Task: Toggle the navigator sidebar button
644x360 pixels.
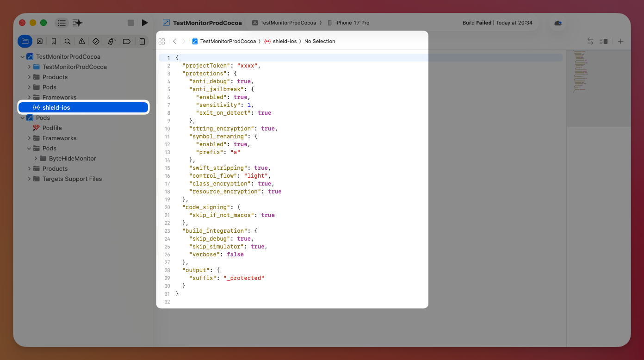Action: 62,23
